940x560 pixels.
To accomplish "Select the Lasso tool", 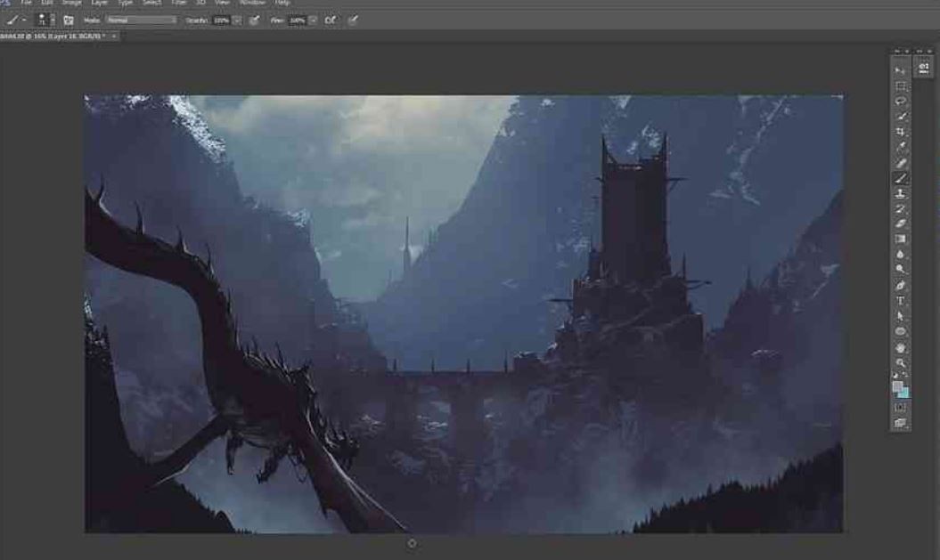I will [901, 101].
